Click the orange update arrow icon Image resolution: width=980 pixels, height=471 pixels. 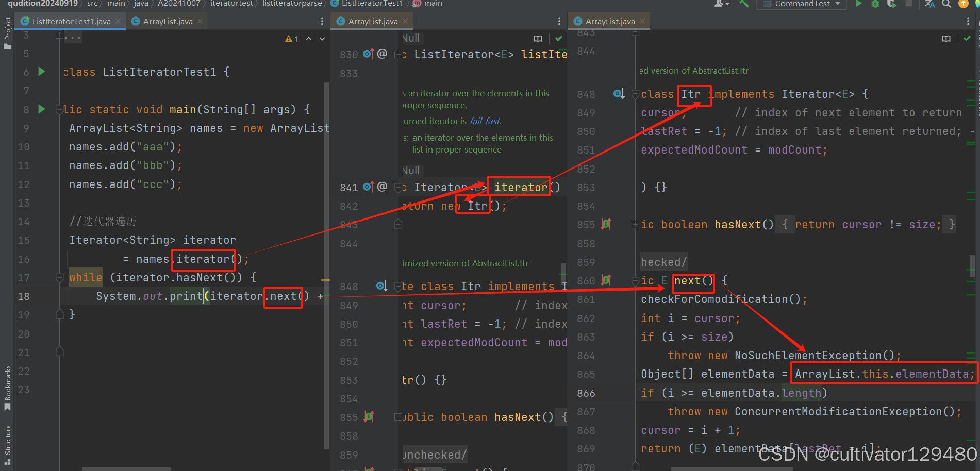click(964, 4)
